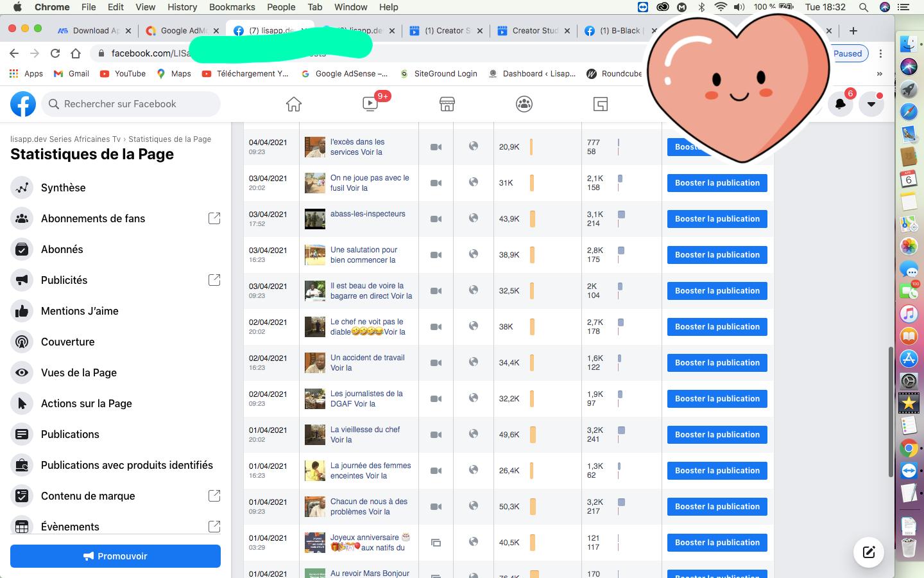Open Facebook home logo
This screenshot has height=578, width=924.
(23, 103)
